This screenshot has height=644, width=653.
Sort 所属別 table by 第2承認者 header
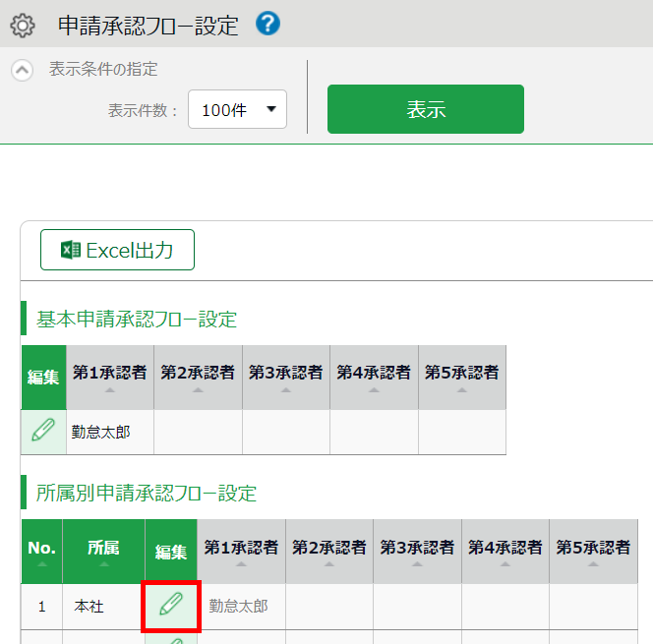click(329, 553)
